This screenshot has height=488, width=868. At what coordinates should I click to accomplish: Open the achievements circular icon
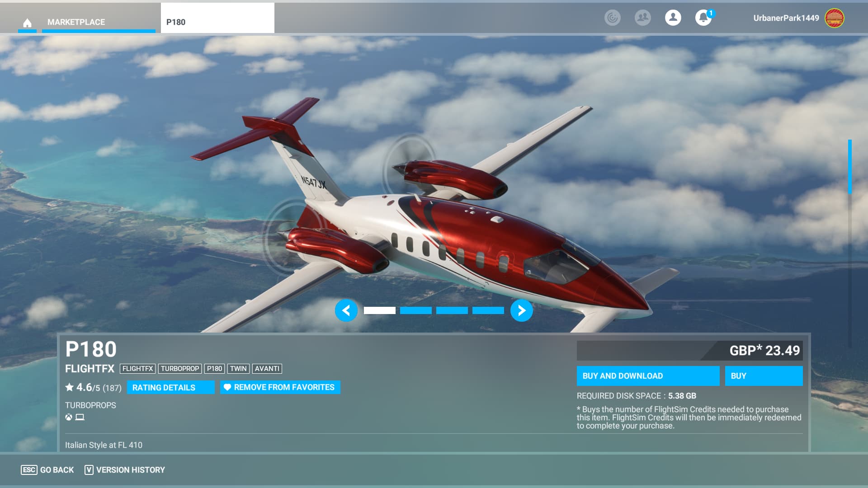click(x=613, y=18)
